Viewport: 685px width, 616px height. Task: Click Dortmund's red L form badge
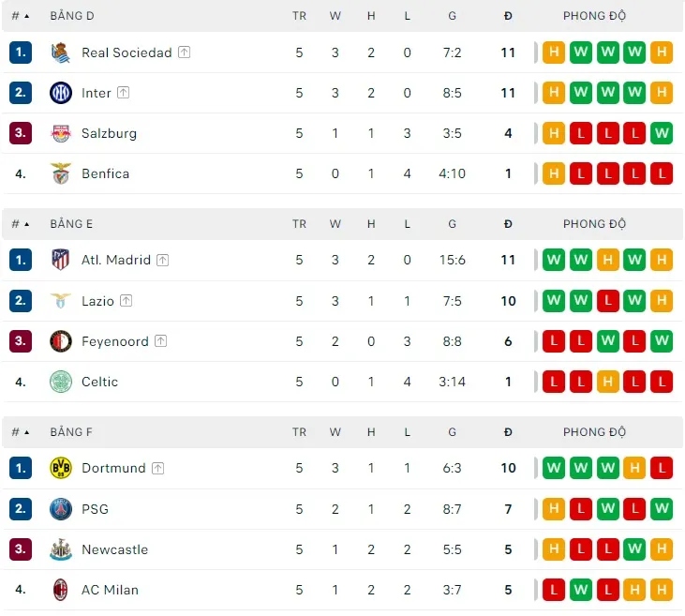(662, 468)
